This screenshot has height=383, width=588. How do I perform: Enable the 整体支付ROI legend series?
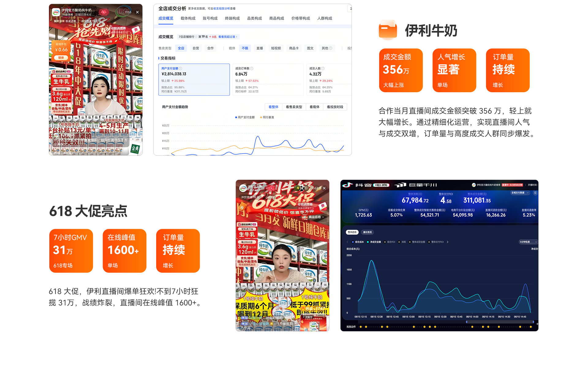pos(436,242)
